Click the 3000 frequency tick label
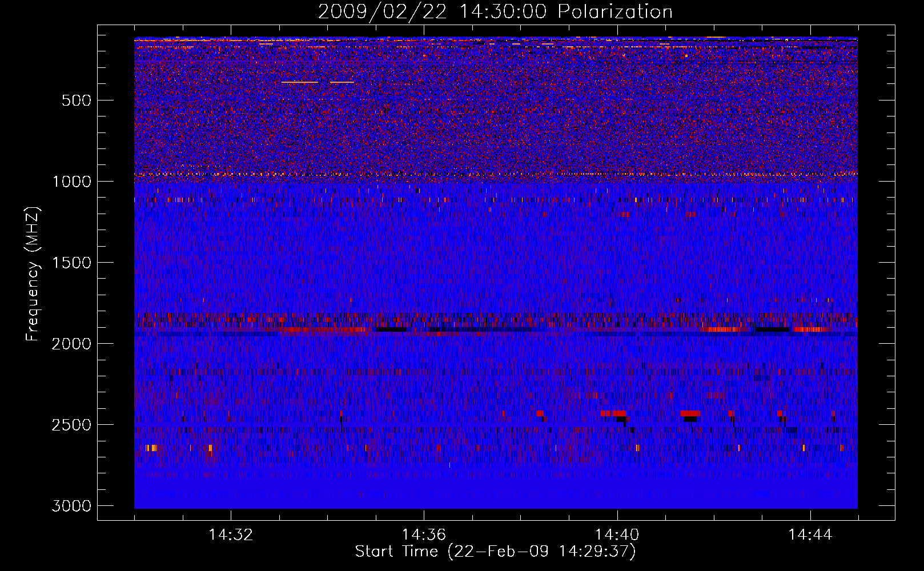This screenshot has height=571, width=924. (x=71, y=506)
